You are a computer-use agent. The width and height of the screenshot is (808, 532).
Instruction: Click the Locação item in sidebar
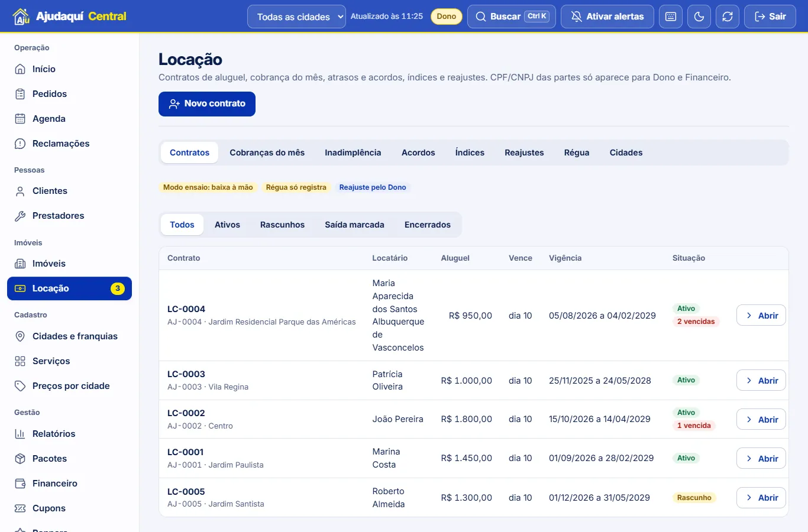(x=70, y=288)
